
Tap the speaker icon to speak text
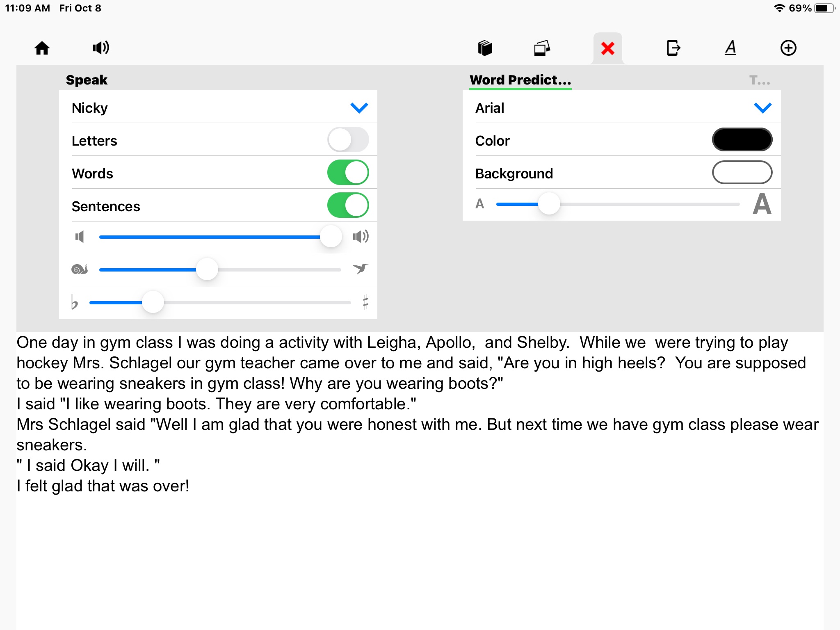click(100, 48)
